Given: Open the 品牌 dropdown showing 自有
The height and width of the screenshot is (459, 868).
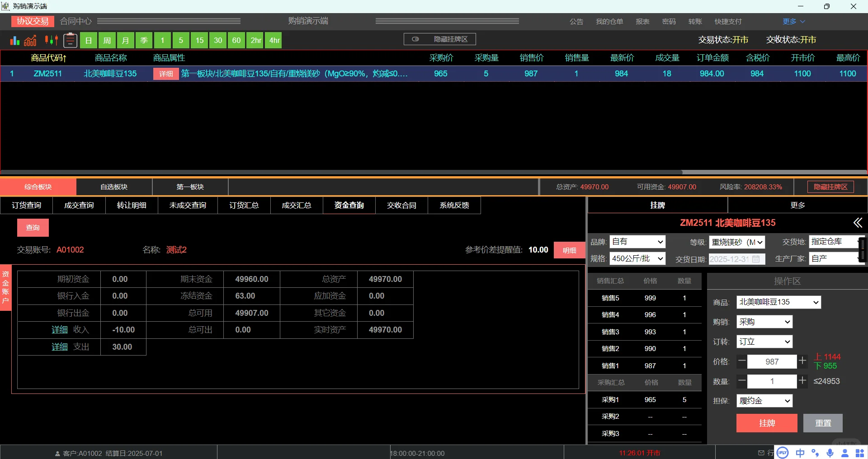Looking at the screenshot, I should point(637,242).
